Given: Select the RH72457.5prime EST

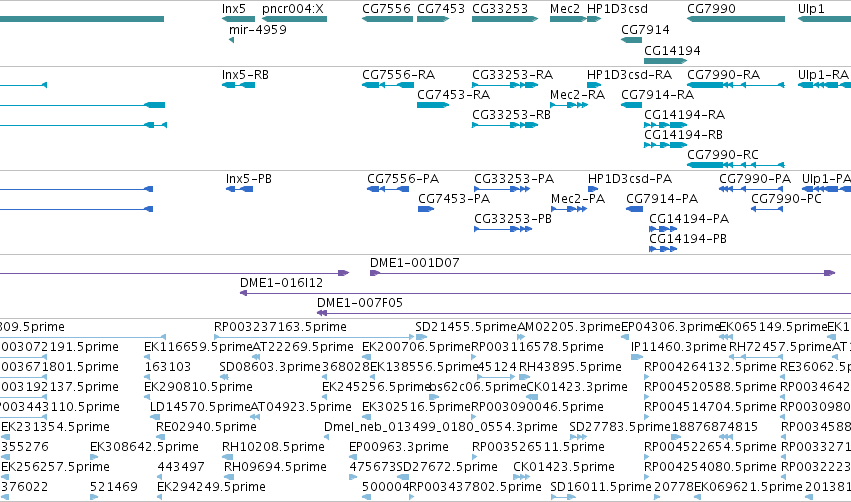Looking at the screenshot, I should (756, 357).
